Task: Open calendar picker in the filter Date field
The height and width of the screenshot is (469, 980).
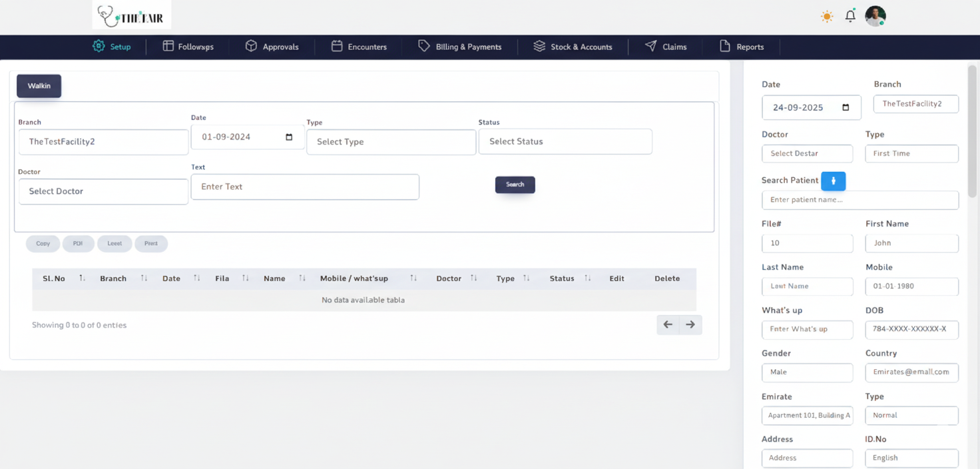Action: click(289, 137)
